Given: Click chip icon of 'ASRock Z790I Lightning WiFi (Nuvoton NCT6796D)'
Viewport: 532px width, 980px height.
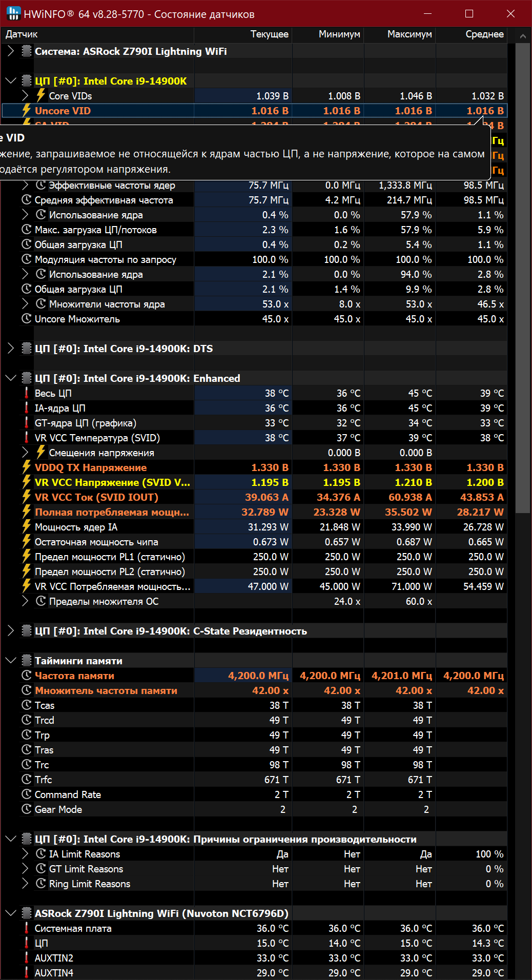Looking at the screenshot, I should pos(27,913).
